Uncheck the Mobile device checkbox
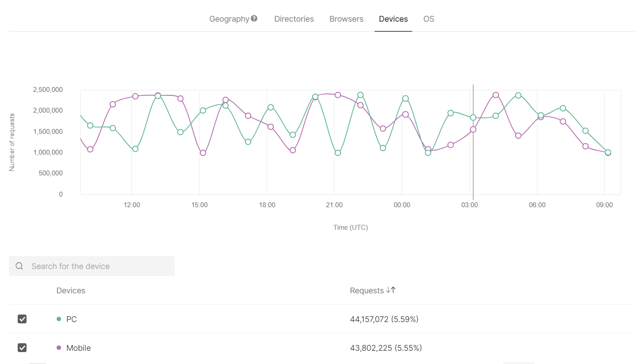The image size is (643, 364). [22, 348]
